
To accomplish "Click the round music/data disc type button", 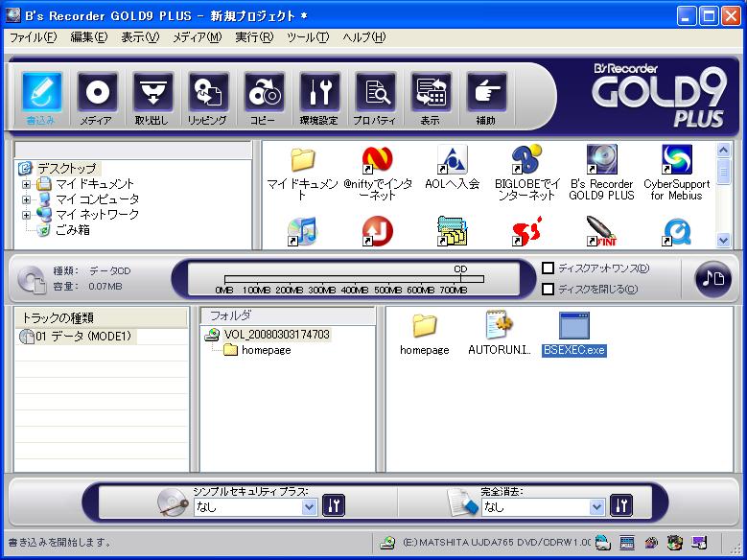I will pyautogui.click(x=713, y=279).
